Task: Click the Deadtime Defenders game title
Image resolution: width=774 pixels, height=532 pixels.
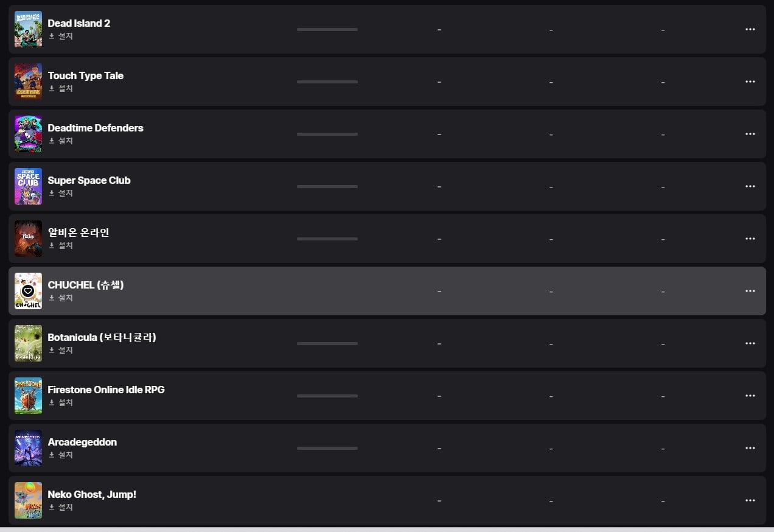Action: 96,128
